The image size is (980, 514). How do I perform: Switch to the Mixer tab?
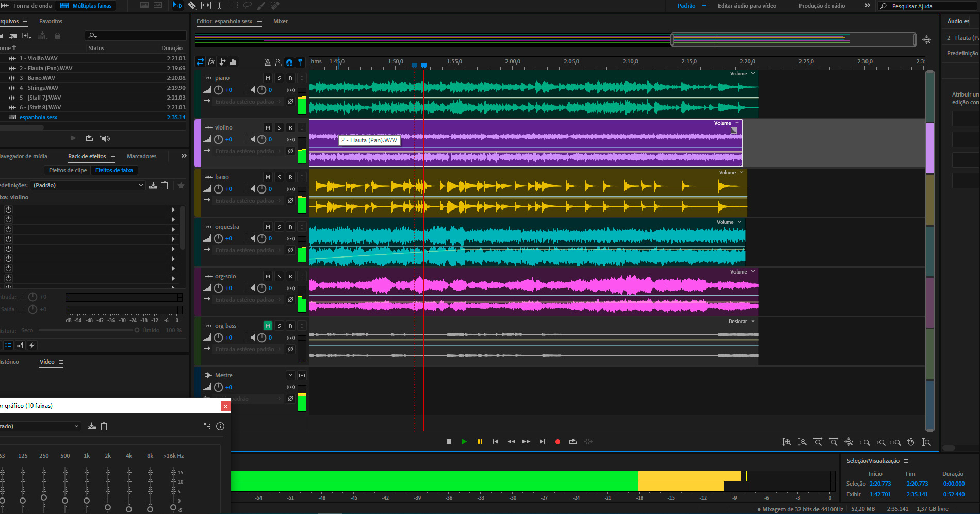281,21
